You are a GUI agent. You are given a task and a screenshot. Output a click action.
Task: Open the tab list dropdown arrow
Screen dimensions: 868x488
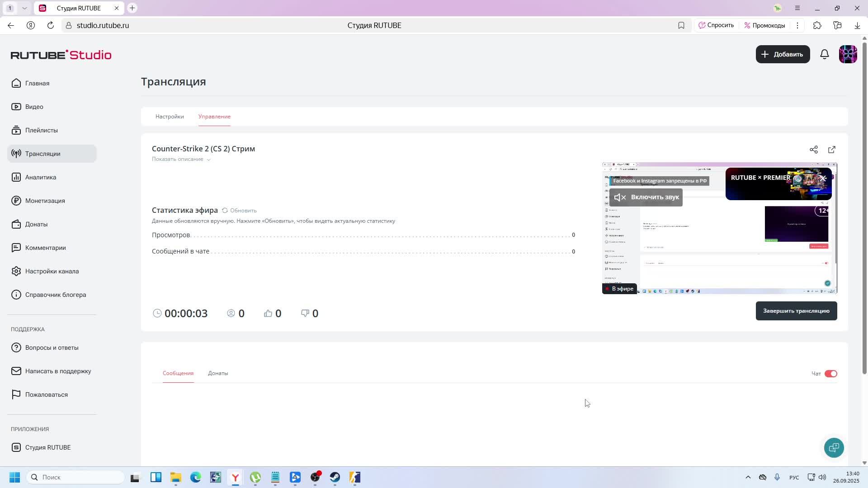tap(24, 8)
